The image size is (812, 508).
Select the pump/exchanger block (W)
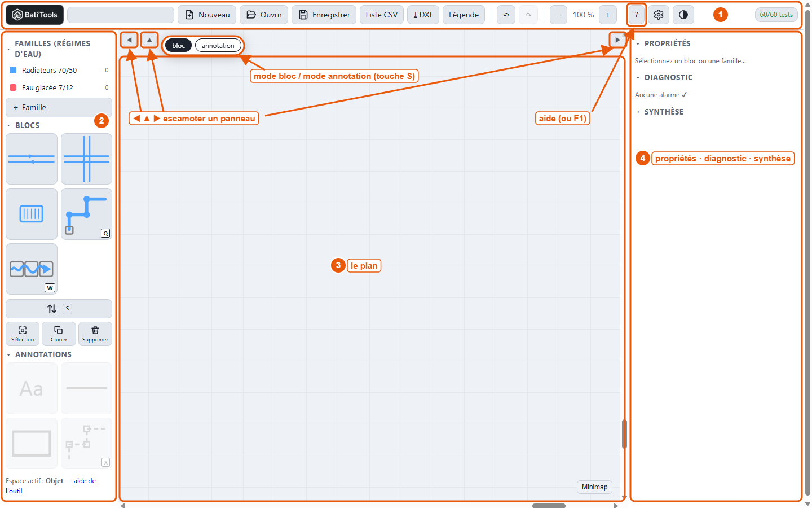pos(32,269)
